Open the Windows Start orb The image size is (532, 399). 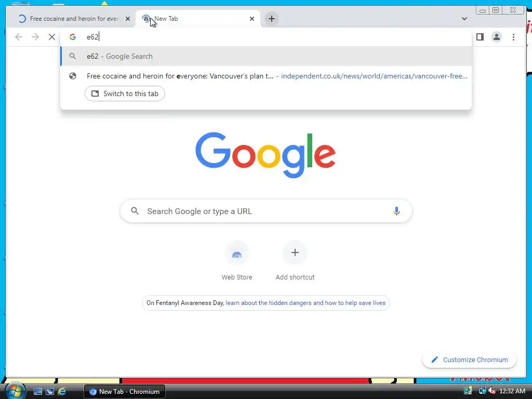click(15, 392)
